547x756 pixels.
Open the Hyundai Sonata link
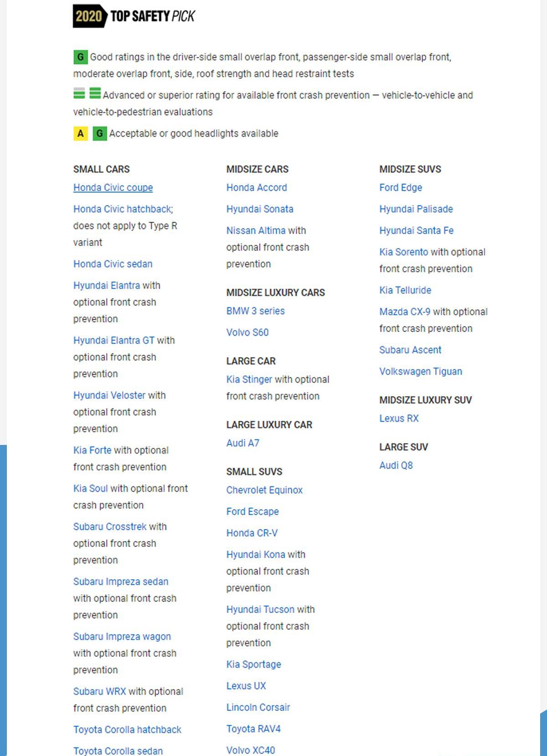point(260,209)
